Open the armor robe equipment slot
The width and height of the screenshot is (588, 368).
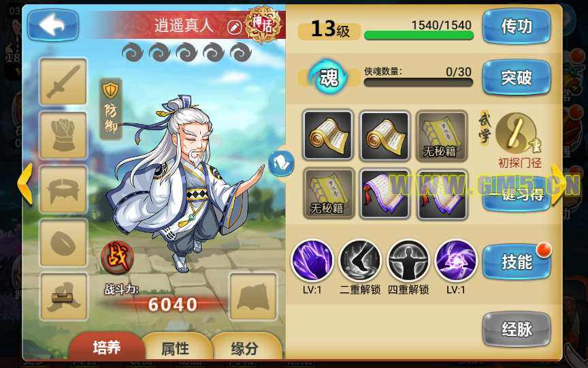point(63,135)
